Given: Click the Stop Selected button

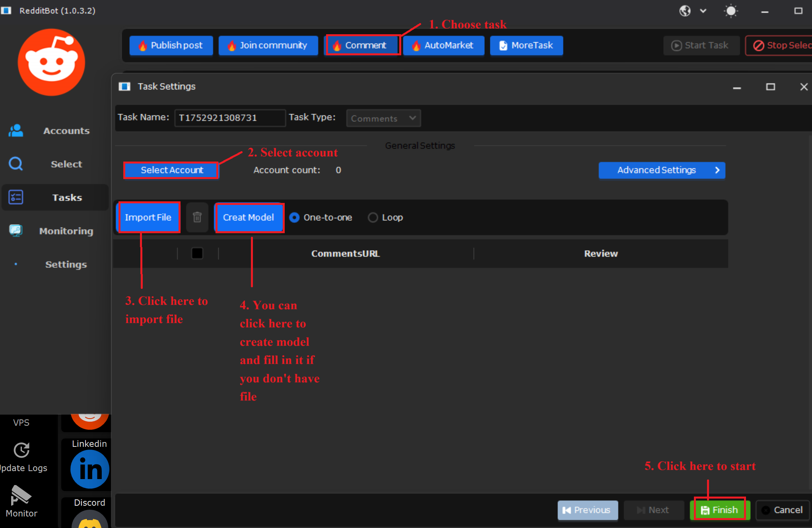Looking at the screenshot, I should click(779, 45).
